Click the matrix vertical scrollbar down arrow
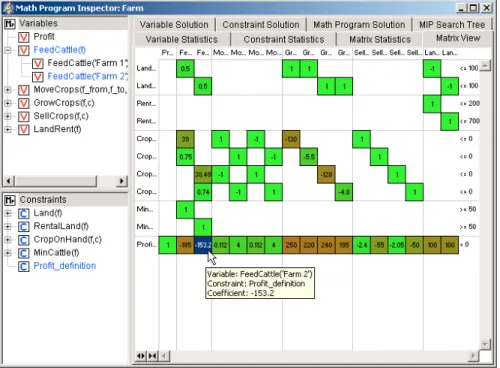The image size is (500, 368). pos(485,344)
